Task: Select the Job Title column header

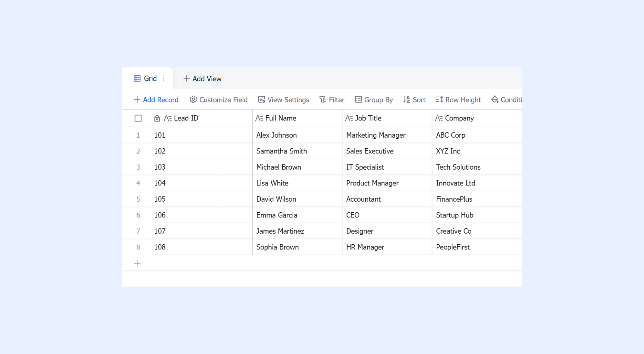Action: pos(387,118)
